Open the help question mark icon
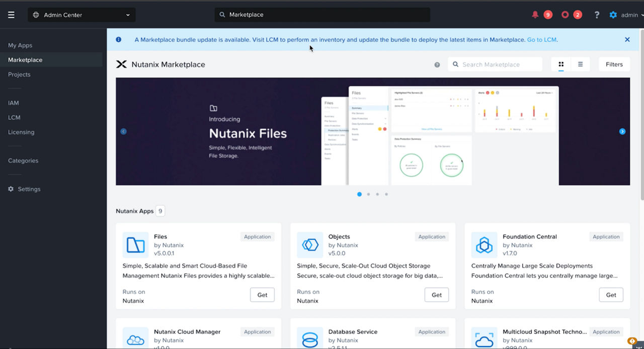644x349 pixels. [596, 15]
